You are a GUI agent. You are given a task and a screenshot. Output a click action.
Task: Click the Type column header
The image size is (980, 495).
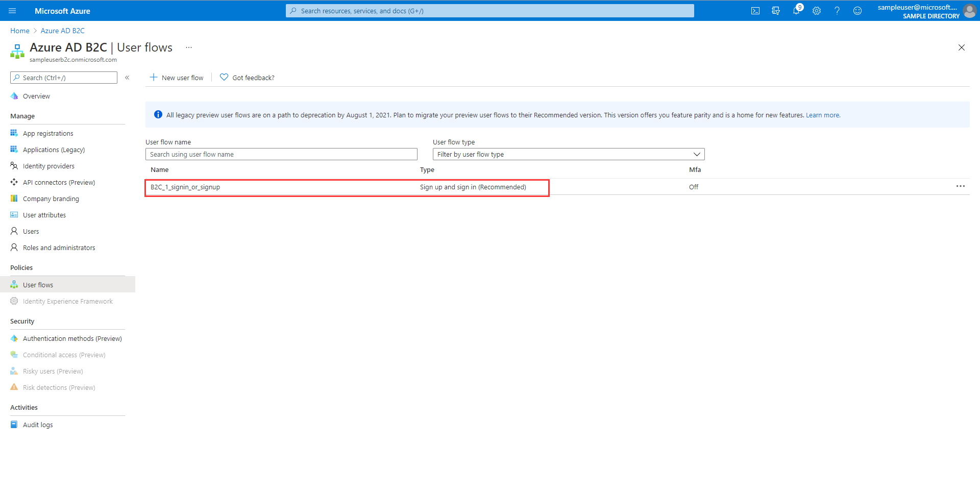tap(427, 169)
